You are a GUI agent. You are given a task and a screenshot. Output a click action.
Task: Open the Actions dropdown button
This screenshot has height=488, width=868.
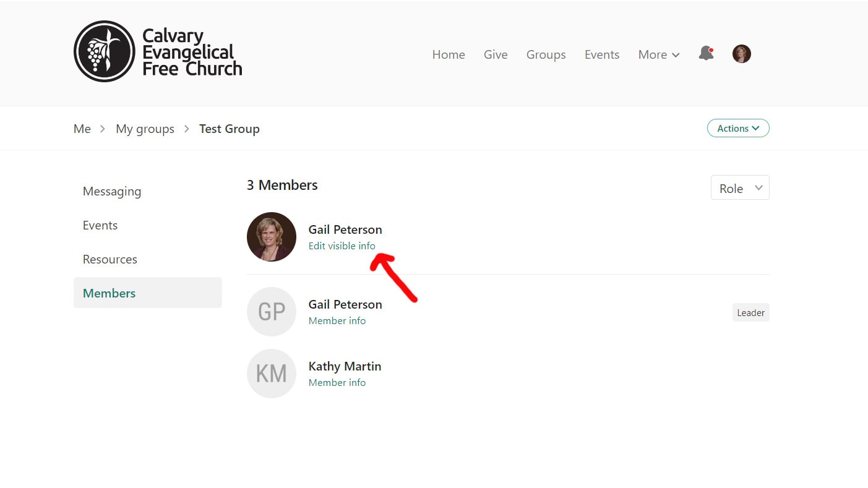click(x=737, y=128)
